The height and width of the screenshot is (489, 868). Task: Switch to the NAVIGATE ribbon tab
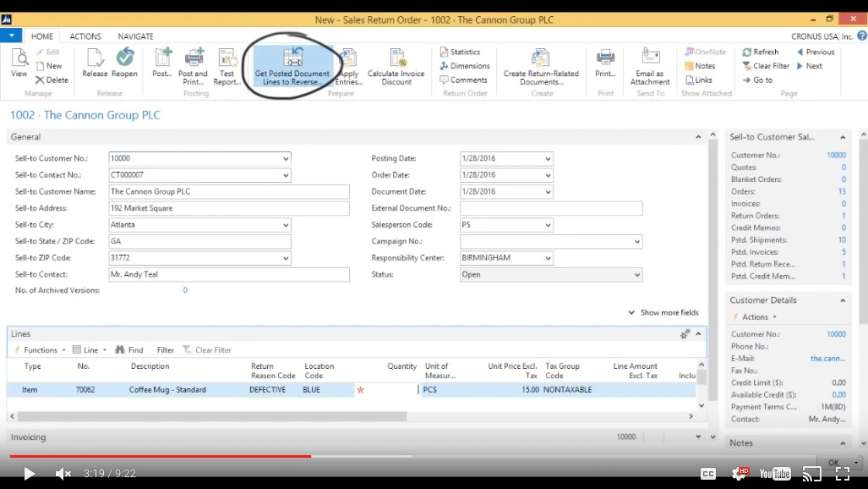(x=135, y=36)
